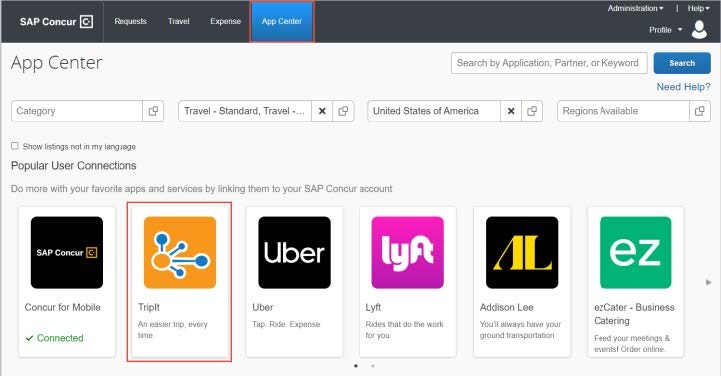Viewport: 721px width, 376px height.
Task: Open the Uber app icon
Action: coord(294,252)
